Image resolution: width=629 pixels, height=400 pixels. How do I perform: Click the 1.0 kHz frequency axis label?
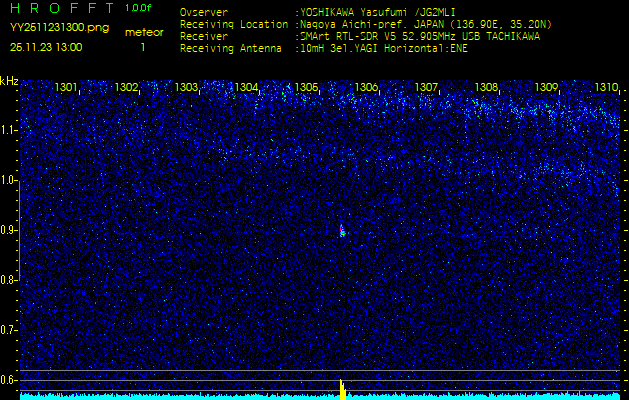[x=9, y=180]
